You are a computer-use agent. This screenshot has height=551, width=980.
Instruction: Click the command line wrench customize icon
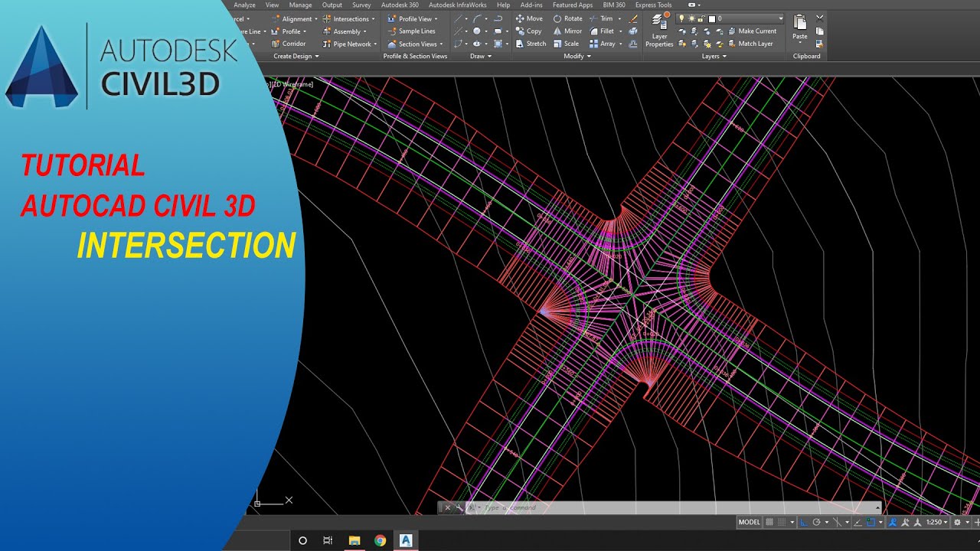tap(459, 507)
